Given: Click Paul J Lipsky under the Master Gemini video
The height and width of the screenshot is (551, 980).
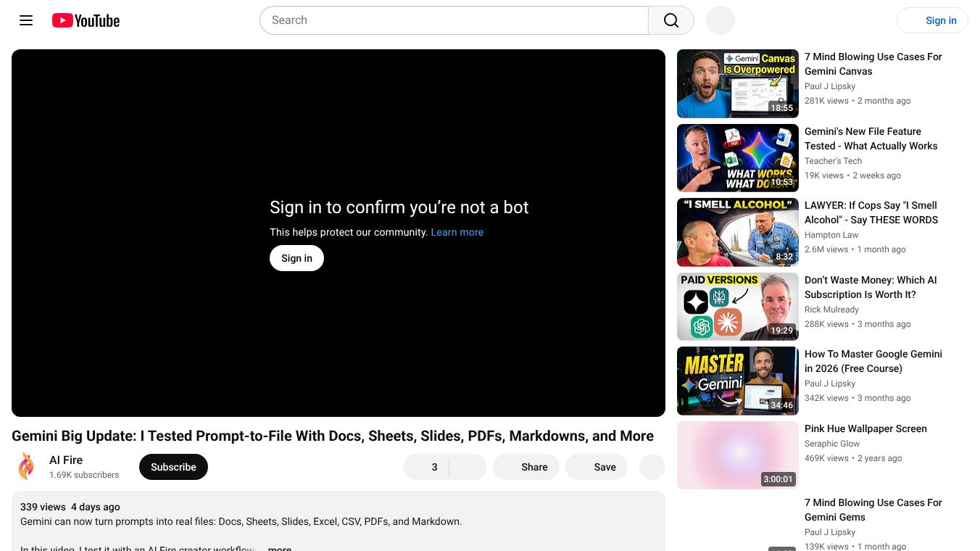Looking at the screenshot, I should (x=830, y=384).
